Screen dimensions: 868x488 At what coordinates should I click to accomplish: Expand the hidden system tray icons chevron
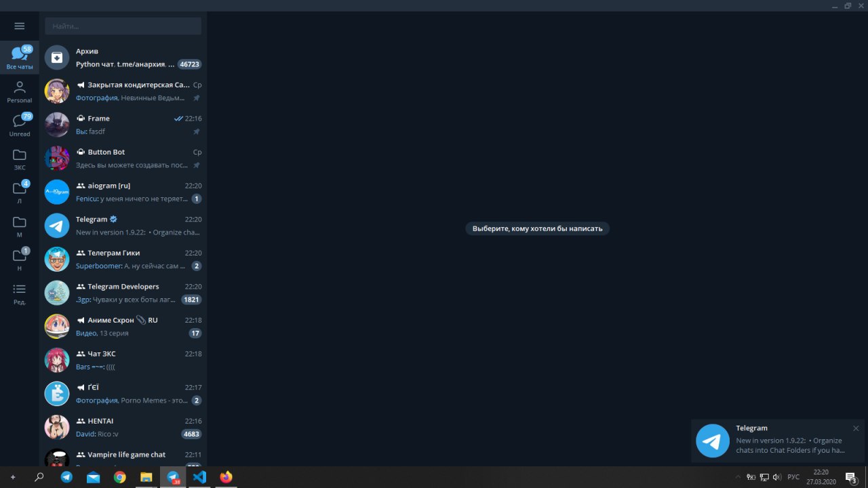pyautogui.click(x=738, y=477)
